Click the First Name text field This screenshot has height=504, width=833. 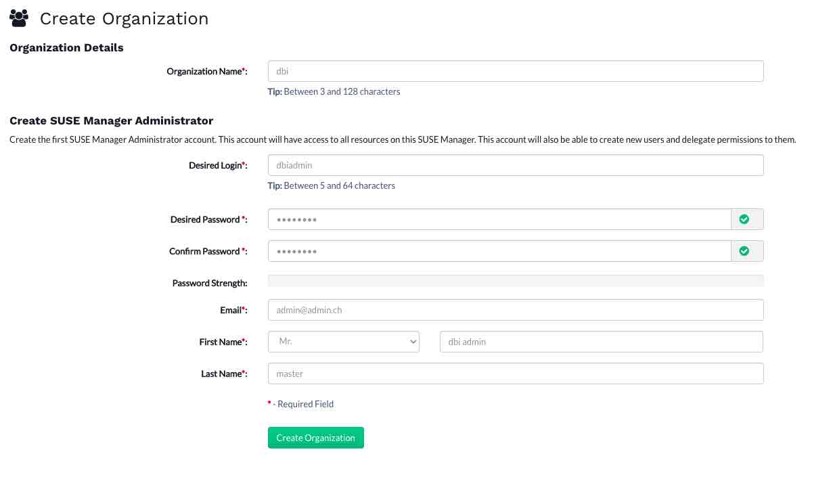tap(602, 342)
